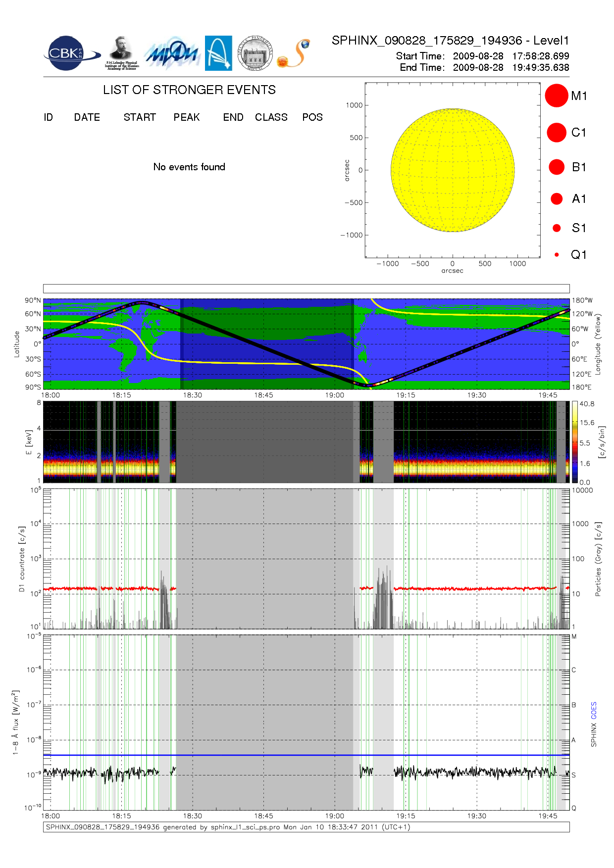The height and width of the screenshot is (868, 614).
Task: Click the PEAK column header
Action: point(187,117)
